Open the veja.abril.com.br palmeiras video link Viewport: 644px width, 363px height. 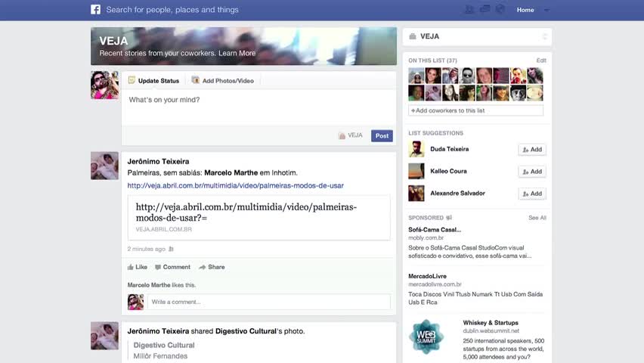(x=235, y=185)
